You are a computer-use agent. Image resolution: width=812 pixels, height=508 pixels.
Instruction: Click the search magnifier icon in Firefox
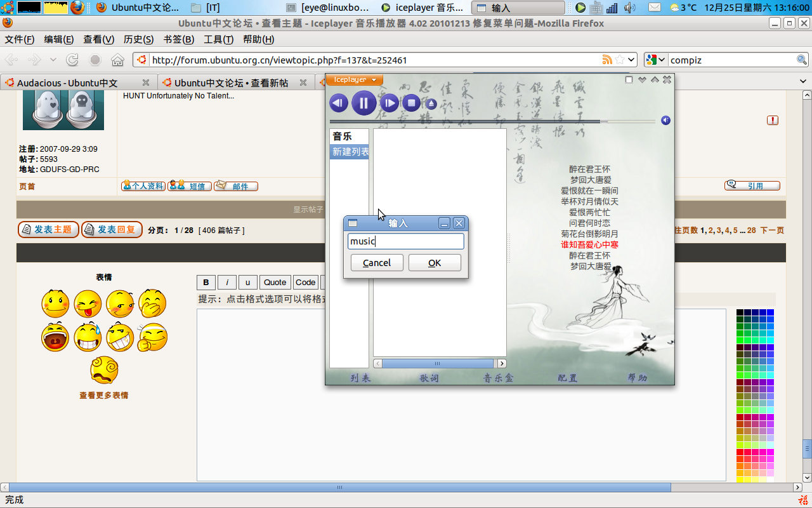(802, 60)
